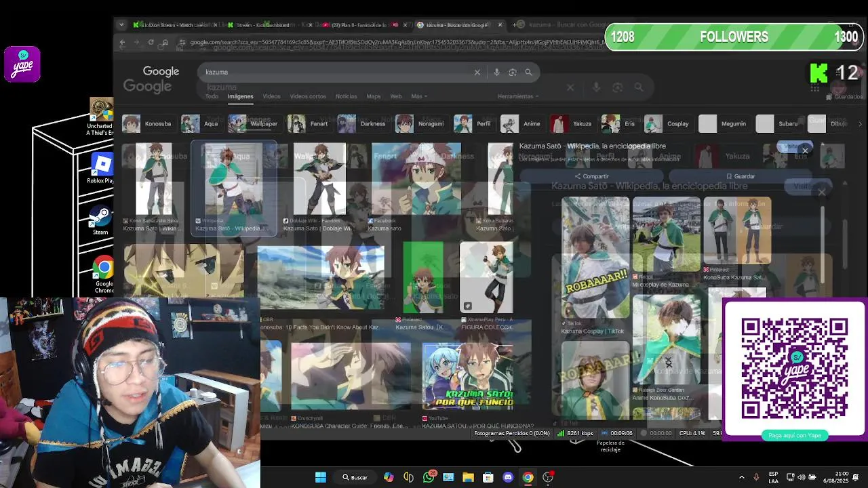Select the Todo search tab
Image resolution: width=868 pixels, height=488 pixels.
[212, 96]
